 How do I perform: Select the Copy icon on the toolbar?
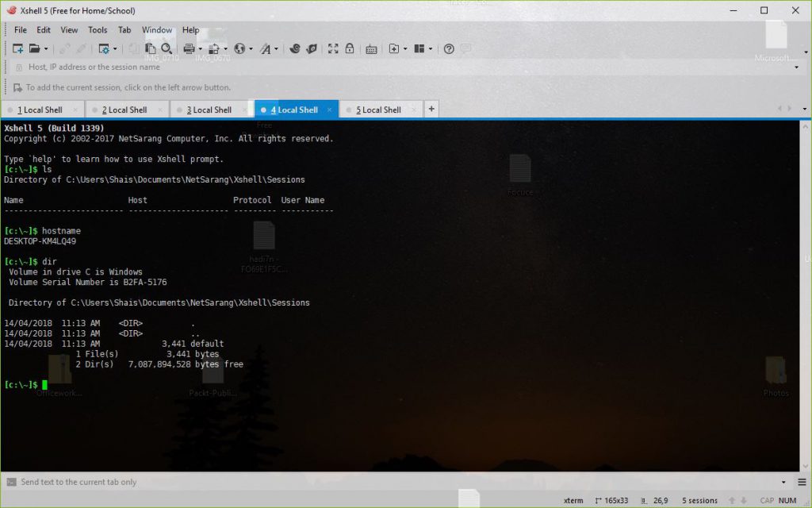[x=149, y=48]
